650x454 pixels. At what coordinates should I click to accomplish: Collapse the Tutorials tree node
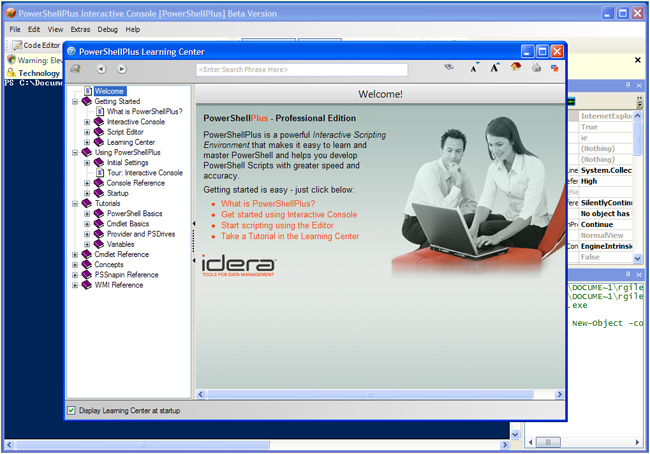pos(75,204)
